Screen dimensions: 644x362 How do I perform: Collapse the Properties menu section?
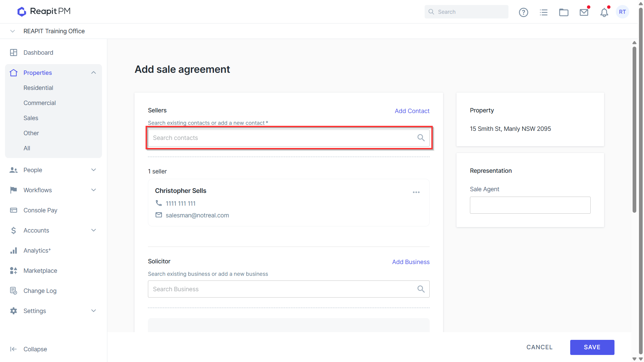click(94, 73)
